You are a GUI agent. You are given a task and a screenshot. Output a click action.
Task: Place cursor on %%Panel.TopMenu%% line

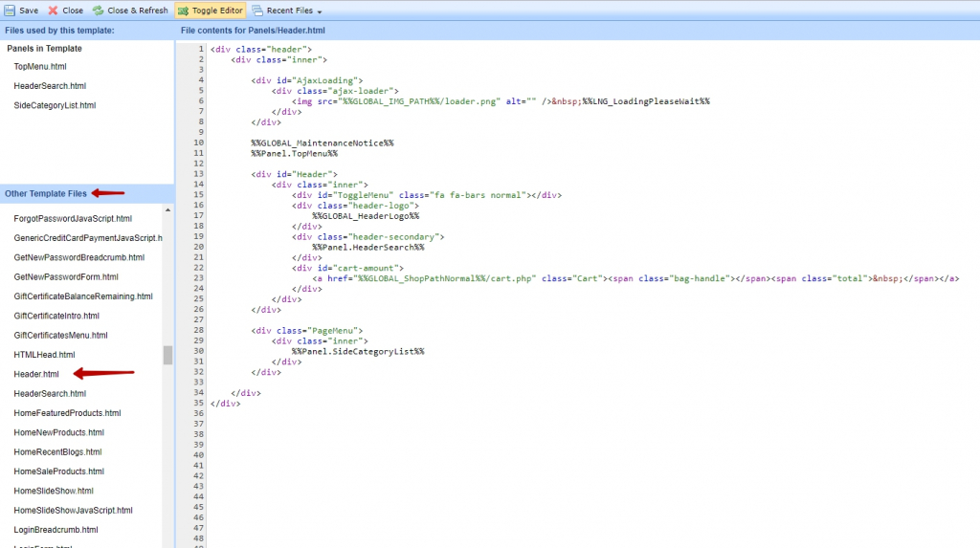click(x=295, y=153)
